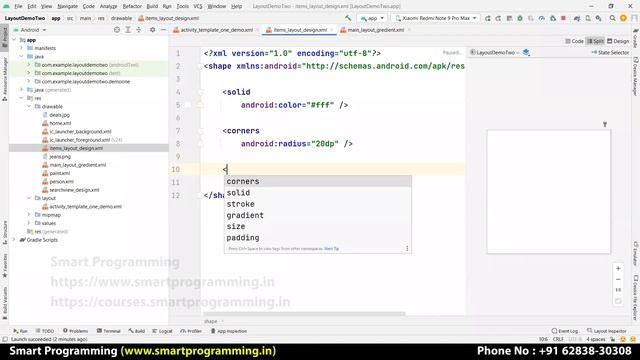Click the orange user account avatar icon
Viewport: 640px width, 360px height.
623,18
